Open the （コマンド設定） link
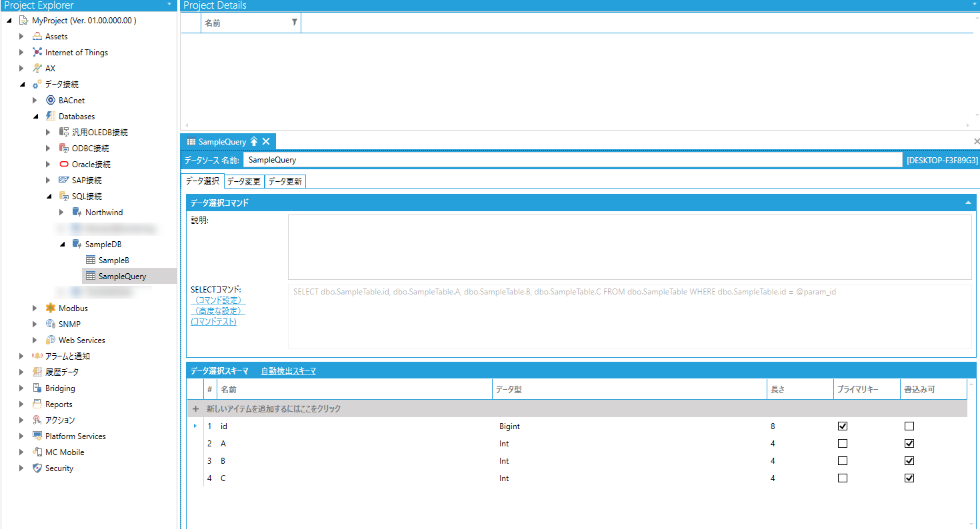The width and height of the screenshot is (980, 529). pyautogui.click(x=218, y=300)
